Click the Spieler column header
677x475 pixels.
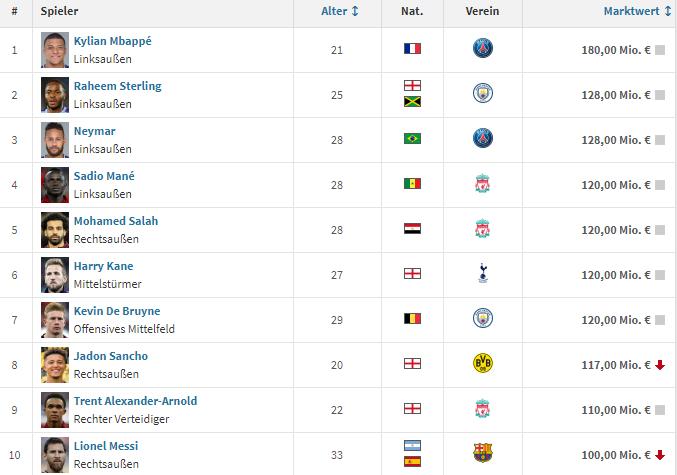tap(60, 12)
